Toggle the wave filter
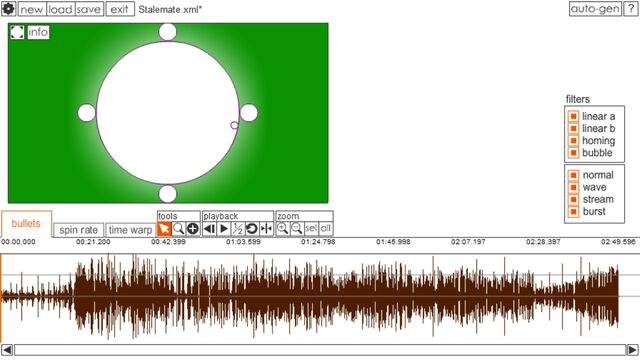Viewport: 640px width, 360px height. tap(573, 187)
